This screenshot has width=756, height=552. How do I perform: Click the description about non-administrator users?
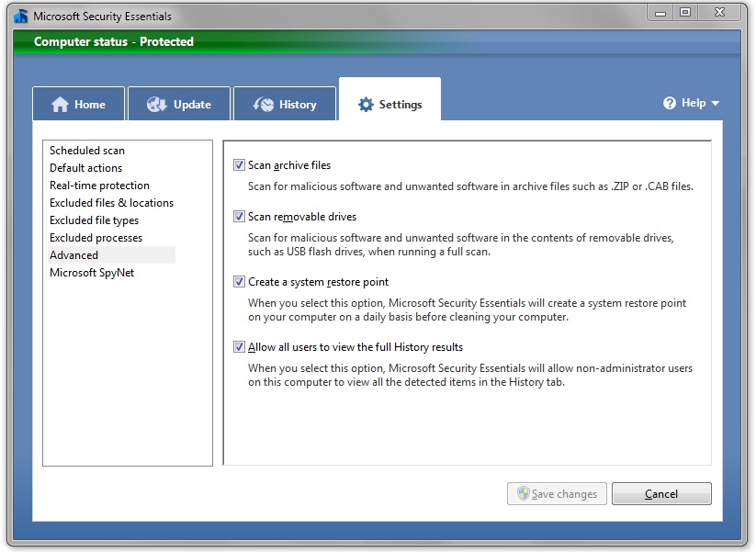[x=470, y=375]
